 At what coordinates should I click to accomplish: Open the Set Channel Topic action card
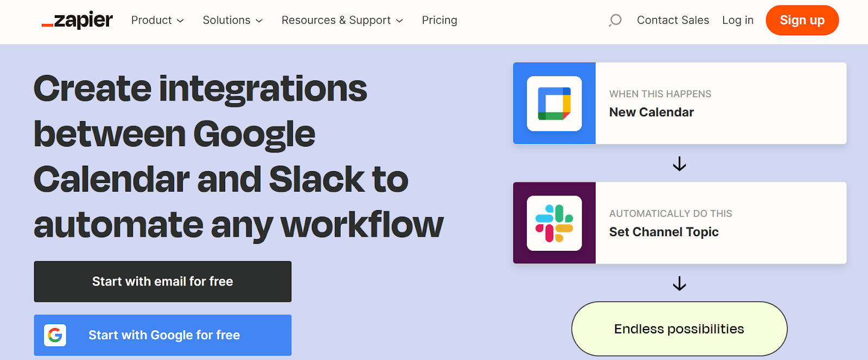tap(680, 223)
